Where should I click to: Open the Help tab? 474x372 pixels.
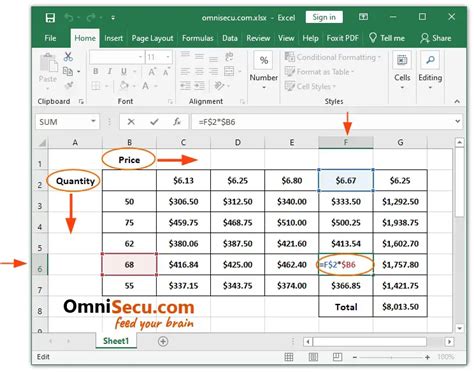(x=310, y=38)
